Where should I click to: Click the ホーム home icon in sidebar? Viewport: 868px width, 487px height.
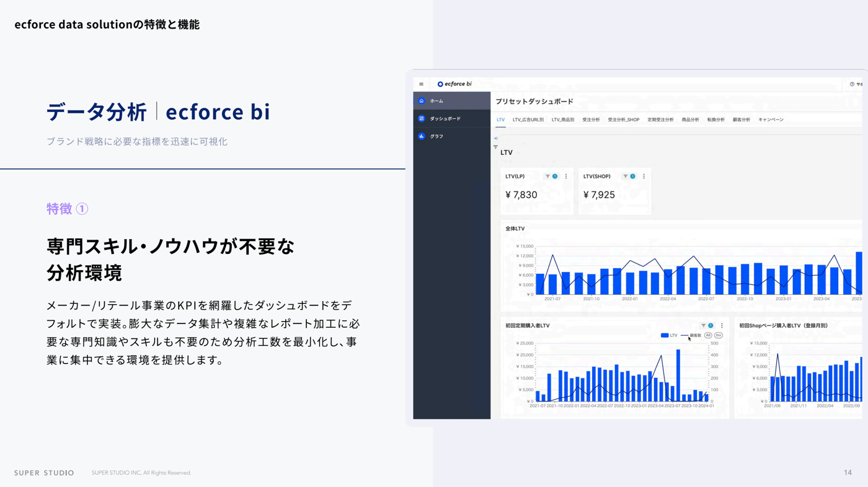point(422,101)
